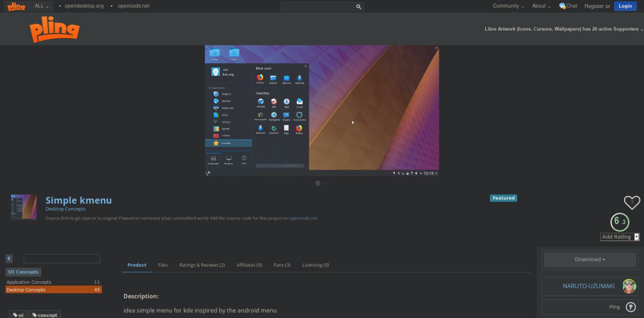644x318 pixels.
Task: Open the Fans (3) tab
Action: (282, 265)
